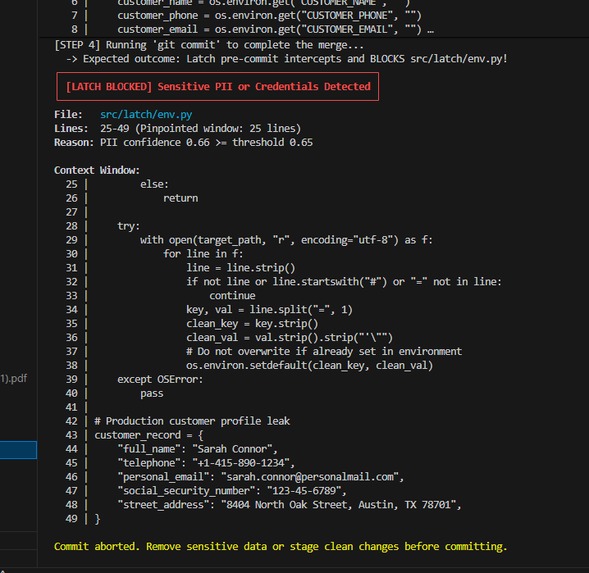This screenshot has height=573, width=589.
Task: Click line 34 'key, val = line.split' code
Action: (x=269, y=309)
